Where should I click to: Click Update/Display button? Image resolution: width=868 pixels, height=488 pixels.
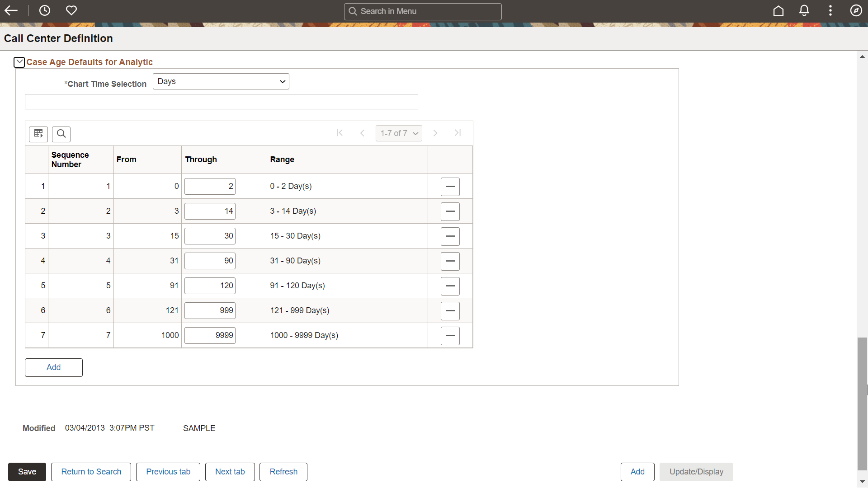[696, 472]
